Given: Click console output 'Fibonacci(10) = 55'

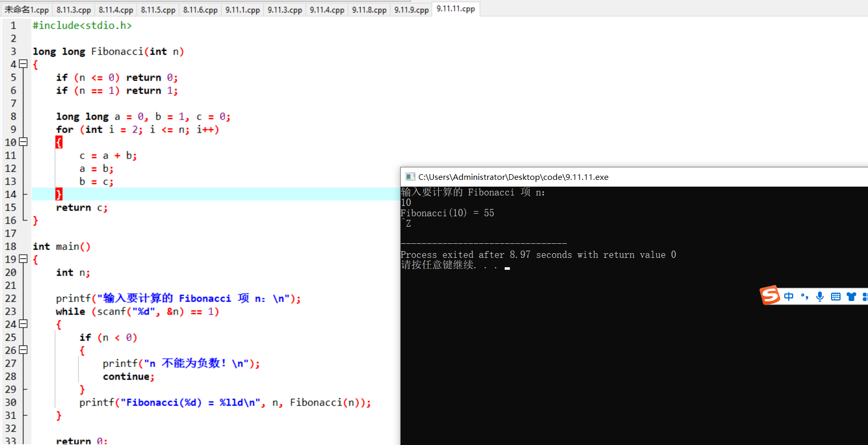Looking at the screenshot, I should pyautogui.click(x=448, y=213).
